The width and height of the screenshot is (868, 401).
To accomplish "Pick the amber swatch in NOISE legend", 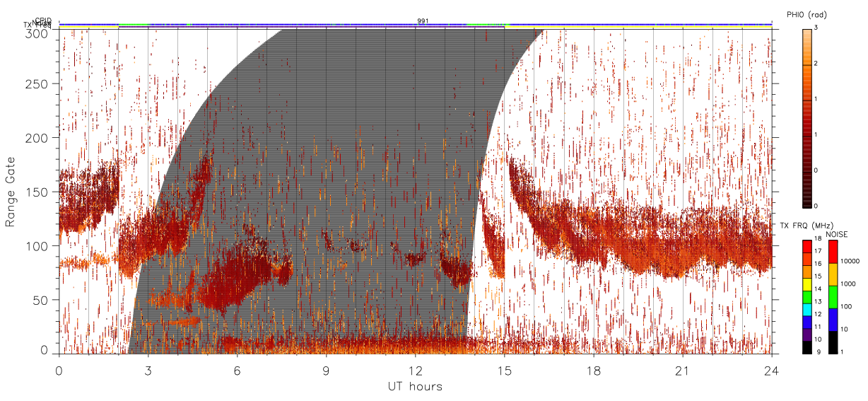I will point(832,274).
